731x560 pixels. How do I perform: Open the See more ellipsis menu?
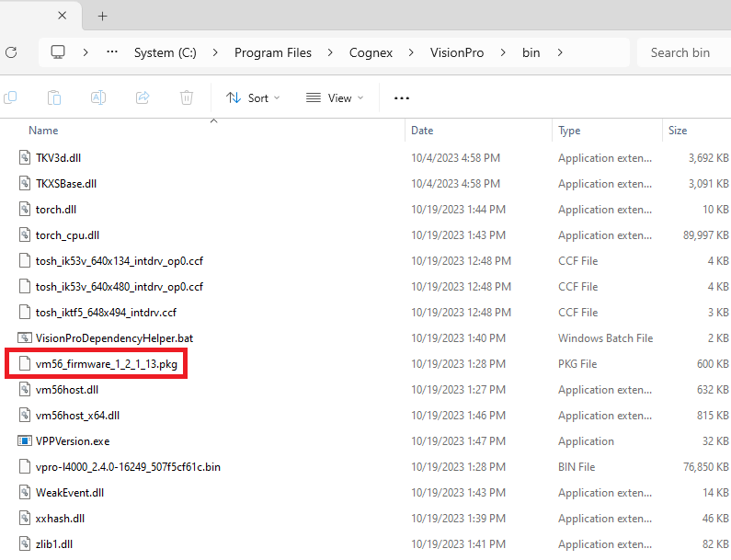click(401, 97)
